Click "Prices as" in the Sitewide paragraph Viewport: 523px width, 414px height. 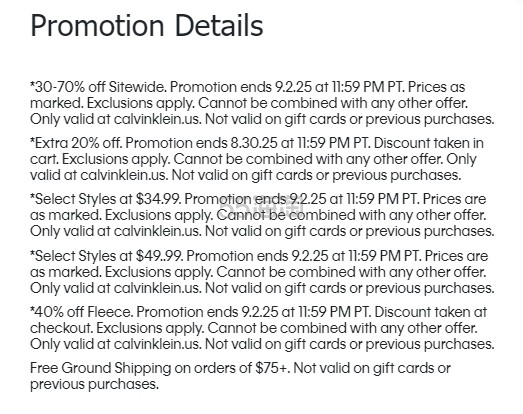pos(437,87)
